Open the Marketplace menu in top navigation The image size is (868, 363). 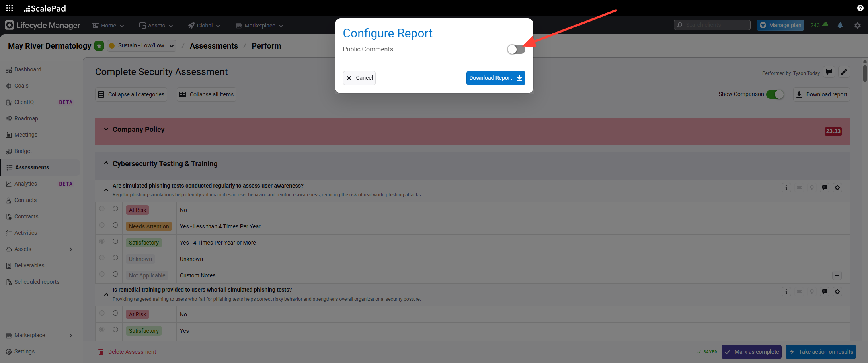click(259, 26)
